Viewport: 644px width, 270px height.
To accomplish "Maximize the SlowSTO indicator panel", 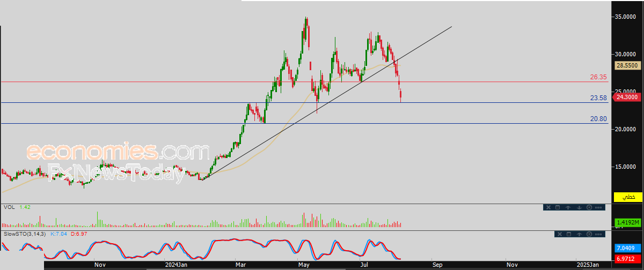I will click(x=569, y=234).
